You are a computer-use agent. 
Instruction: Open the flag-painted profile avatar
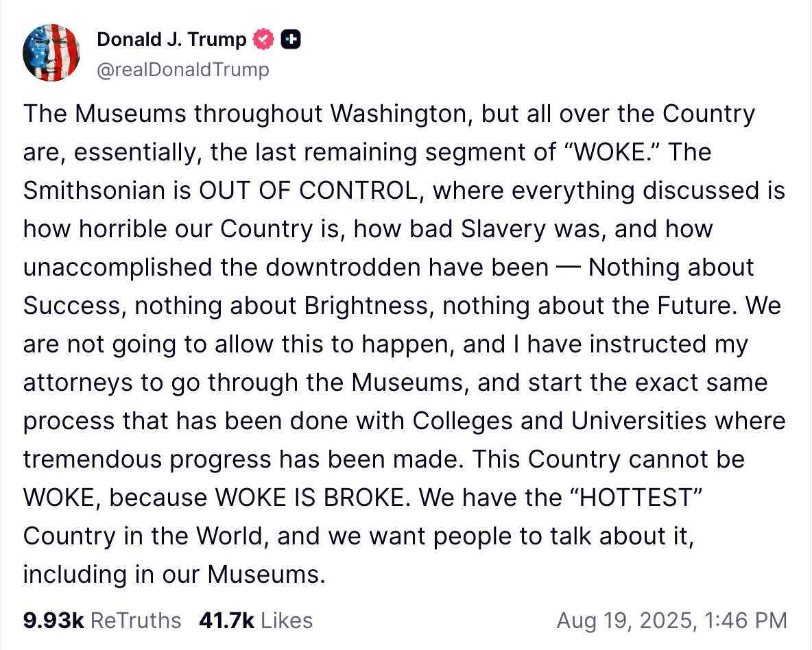coord(51,52)
